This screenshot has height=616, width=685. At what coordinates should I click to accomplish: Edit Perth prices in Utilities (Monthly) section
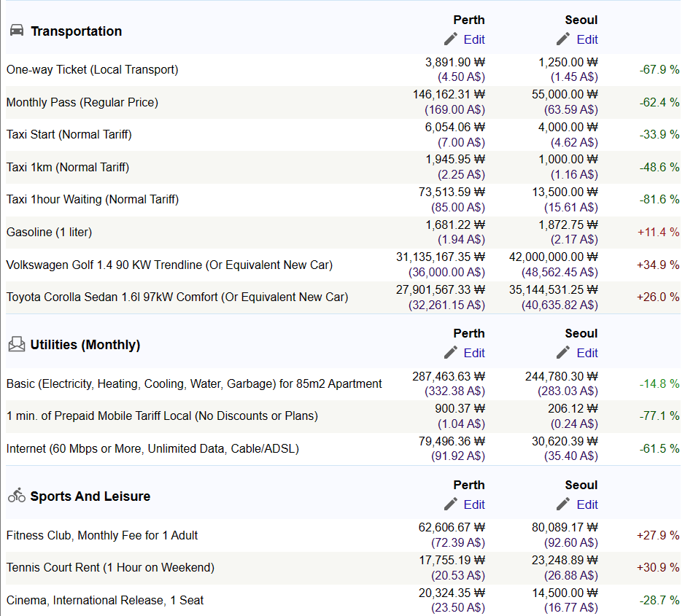click(x=474, y=353)
